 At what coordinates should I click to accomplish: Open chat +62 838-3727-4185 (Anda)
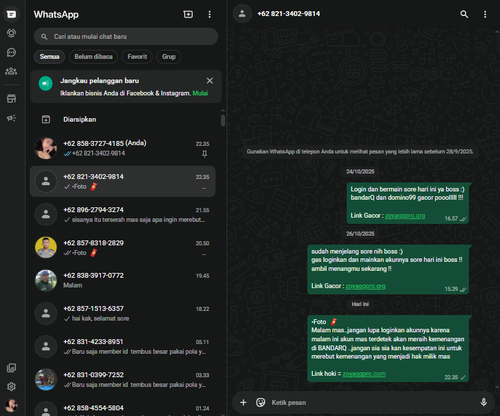pos(123,148)
